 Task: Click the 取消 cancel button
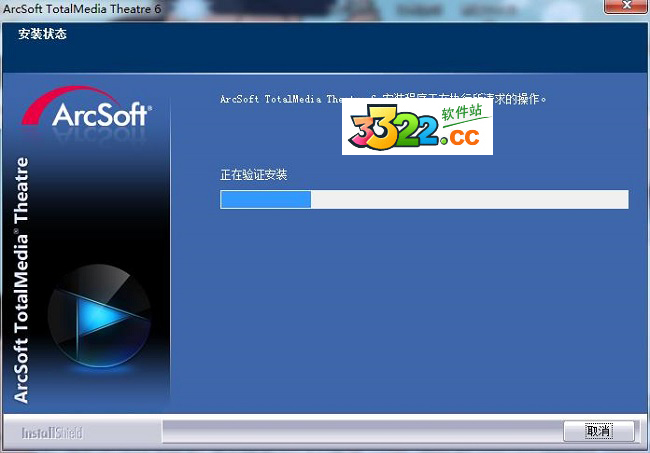599,431
